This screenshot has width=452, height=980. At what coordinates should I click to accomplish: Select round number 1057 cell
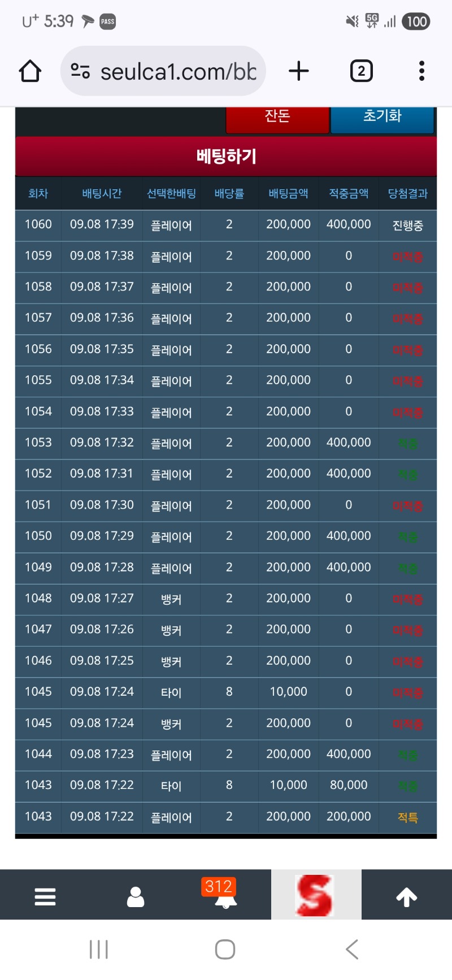tap(38, 318)
